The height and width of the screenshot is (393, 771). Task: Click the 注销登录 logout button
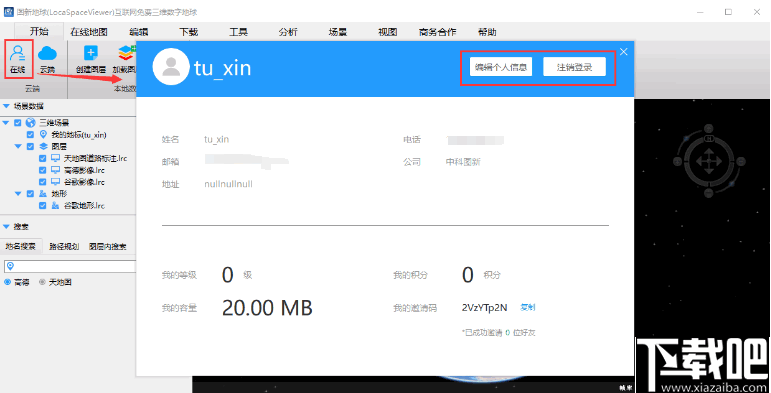click(574, 67)
